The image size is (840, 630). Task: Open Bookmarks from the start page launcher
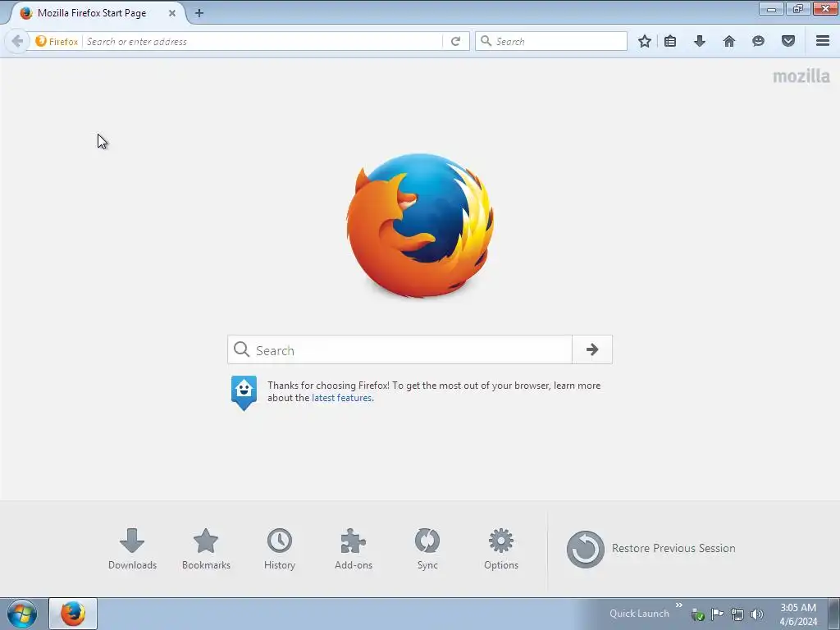click(206, 549)
